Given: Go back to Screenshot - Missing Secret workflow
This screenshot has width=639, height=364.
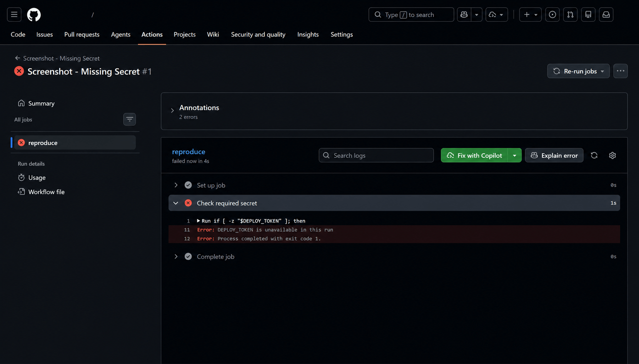Looking at the screenshot, I should (x=57, y=58).
